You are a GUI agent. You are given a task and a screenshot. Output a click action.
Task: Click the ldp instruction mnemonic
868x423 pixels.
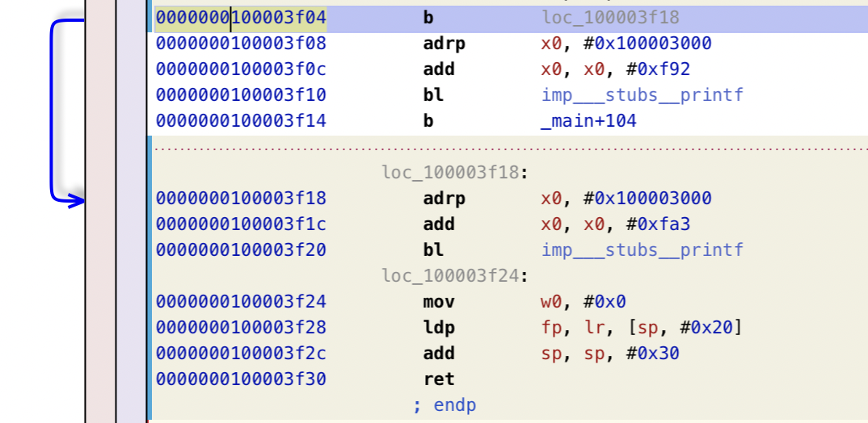pos(439,328)
